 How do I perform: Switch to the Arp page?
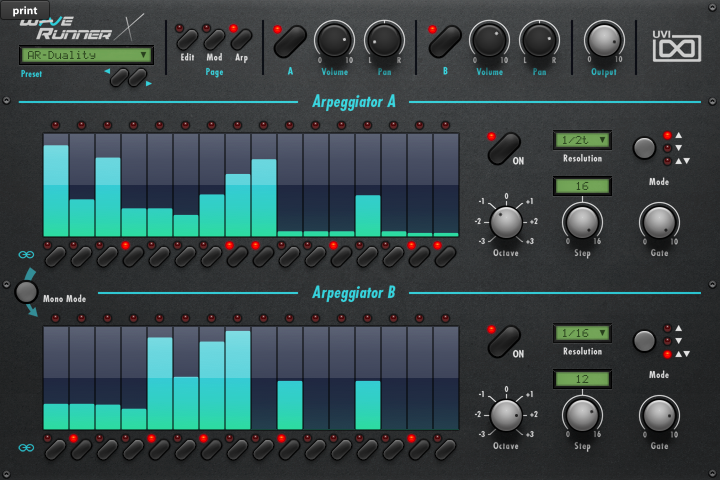coord(241,40)
